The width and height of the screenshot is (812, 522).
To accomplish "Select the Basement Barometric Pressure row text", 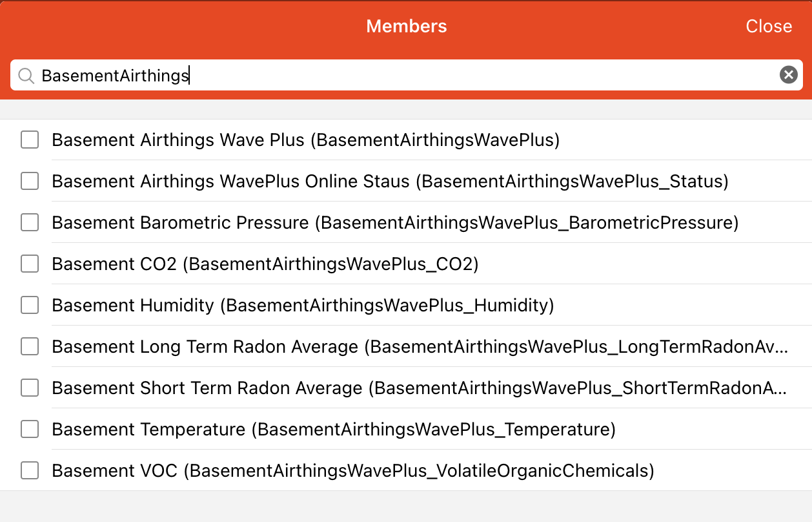I will pyautogui.click(x=395, y=222).
